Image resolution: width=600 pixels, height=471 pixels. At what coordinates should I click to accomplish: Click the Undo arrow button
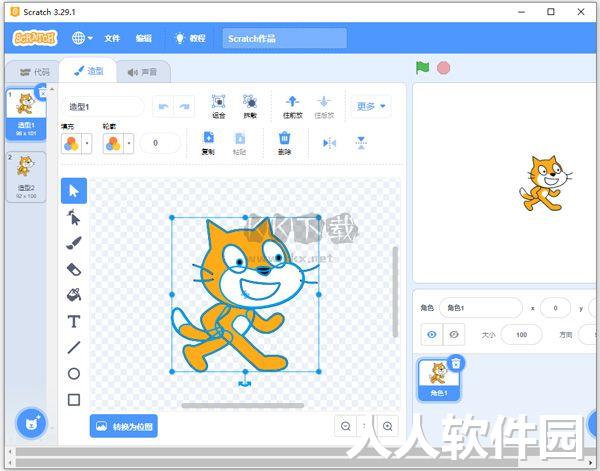[x=163, y=106]
